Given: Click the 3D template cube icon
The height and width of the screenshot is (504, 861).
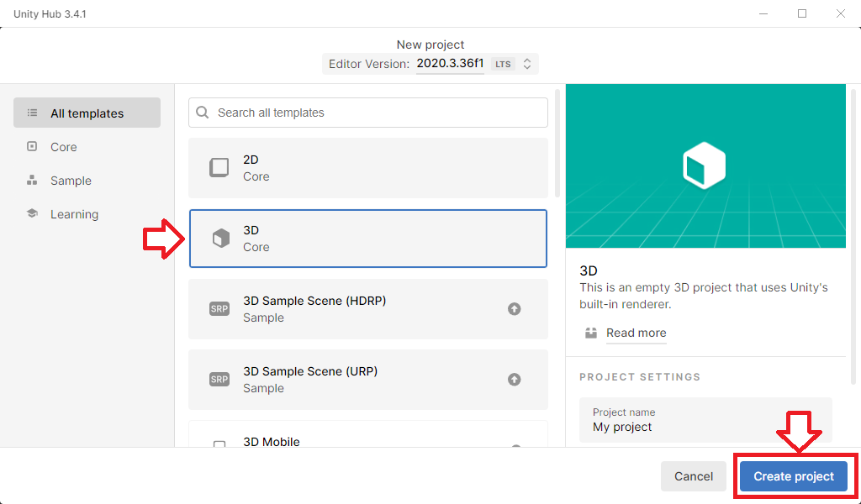Looking at the screenshot, I should (221, 239).
